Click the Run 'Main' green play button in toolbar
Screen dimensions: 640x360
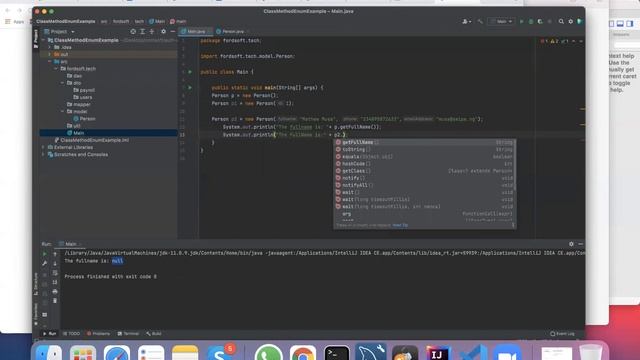click(521, 21)
